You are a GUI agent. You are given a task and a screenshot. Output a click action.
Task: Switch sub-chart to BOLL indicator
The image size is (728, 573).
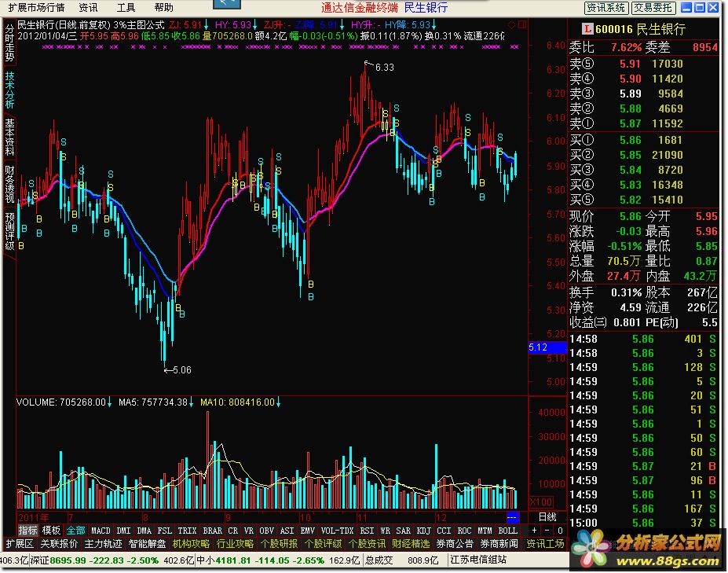(x=507, y=531)
